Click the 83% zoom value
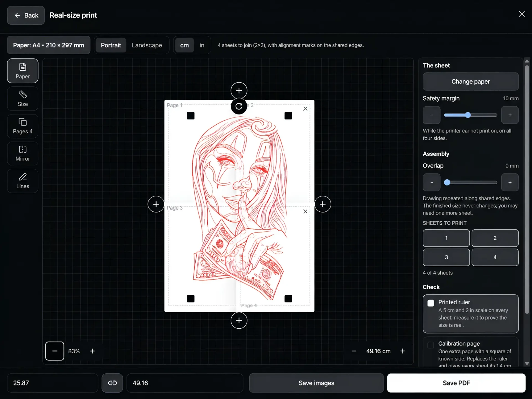The image size is (532, 399). [x=74, y=351]
